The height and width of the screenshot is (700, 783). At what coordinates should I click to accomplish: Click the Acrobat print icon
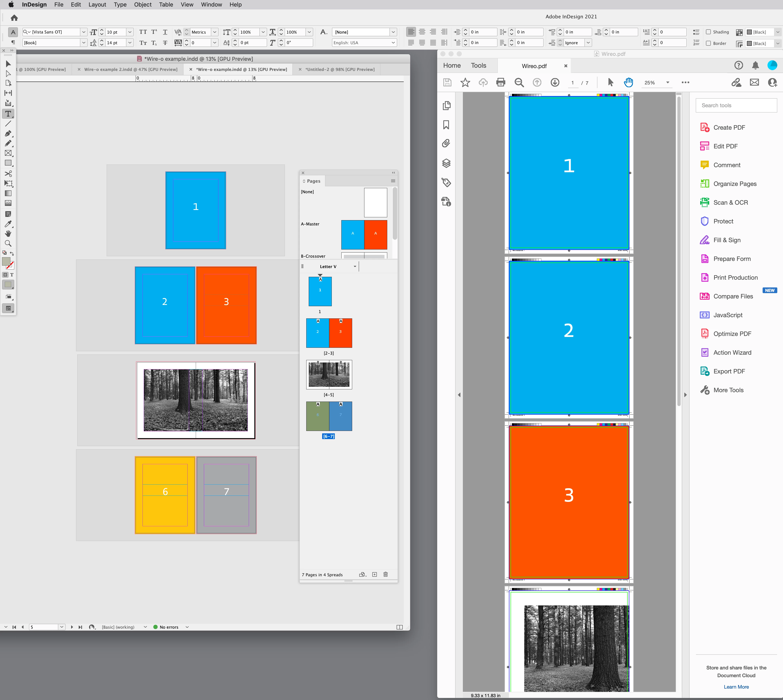[501, 82]
